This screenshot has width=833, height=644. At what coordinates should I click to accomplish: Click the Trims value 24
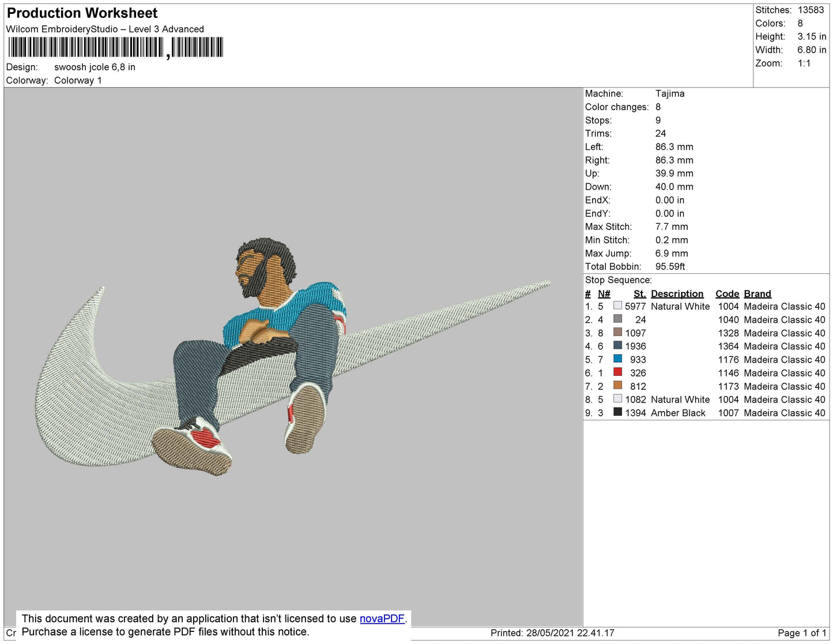pos(661,133)
